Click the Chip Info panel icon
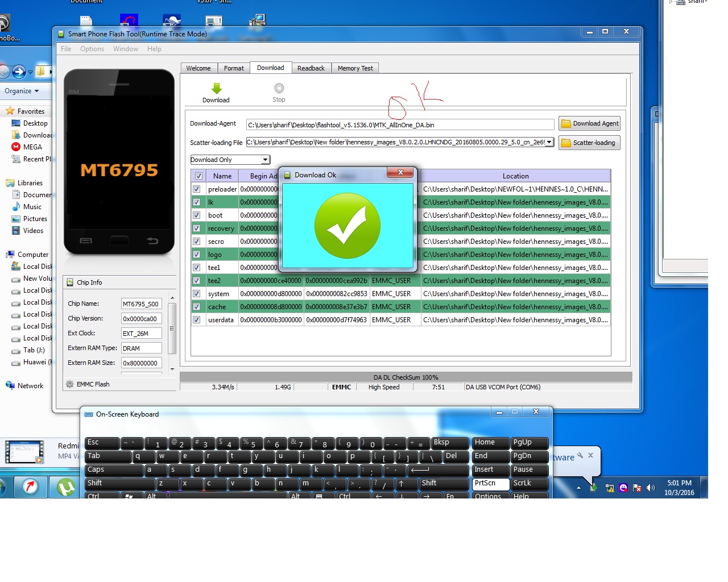Image resolution: width=728 pixels, height=582 pixels. pyautogui.click(x=70, y=282)
